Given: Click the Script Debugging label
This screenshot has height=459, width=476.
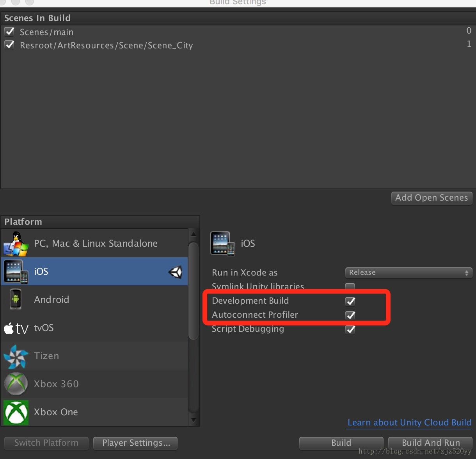Looking at the screenshot, I should click(x=248, y=329).
